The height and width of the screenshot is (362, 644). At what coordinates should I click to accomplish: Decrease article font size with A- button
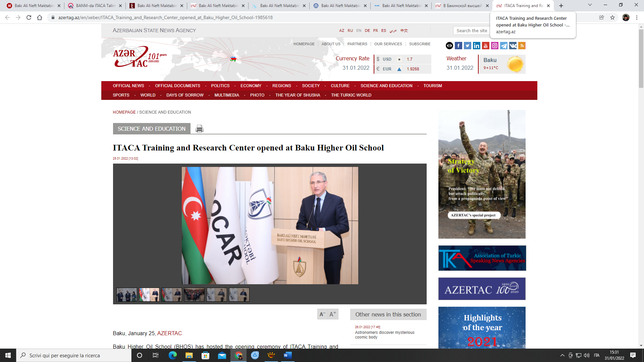pyautogui.click(x=322, y=314)
